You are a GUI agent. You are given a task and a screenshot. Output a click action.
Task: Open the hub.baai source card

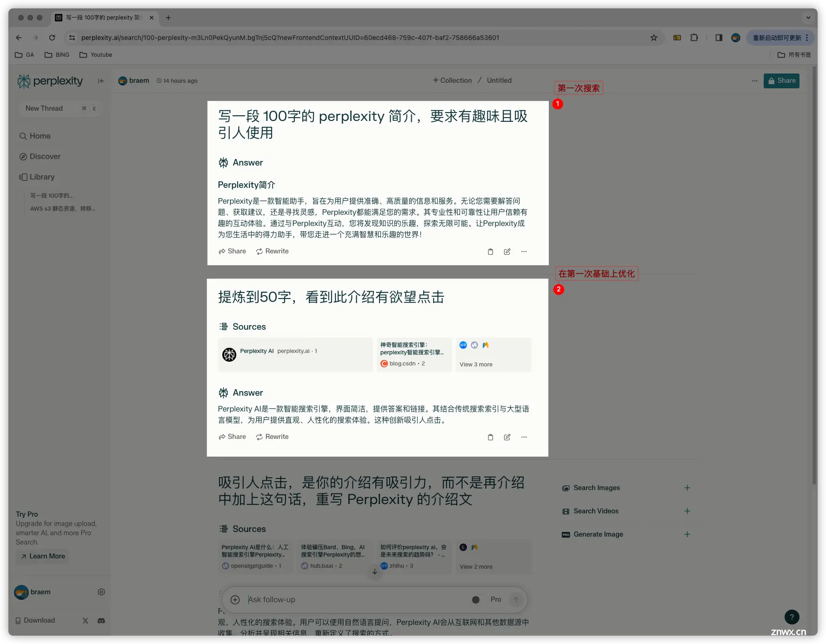click(x=335, y=557)
